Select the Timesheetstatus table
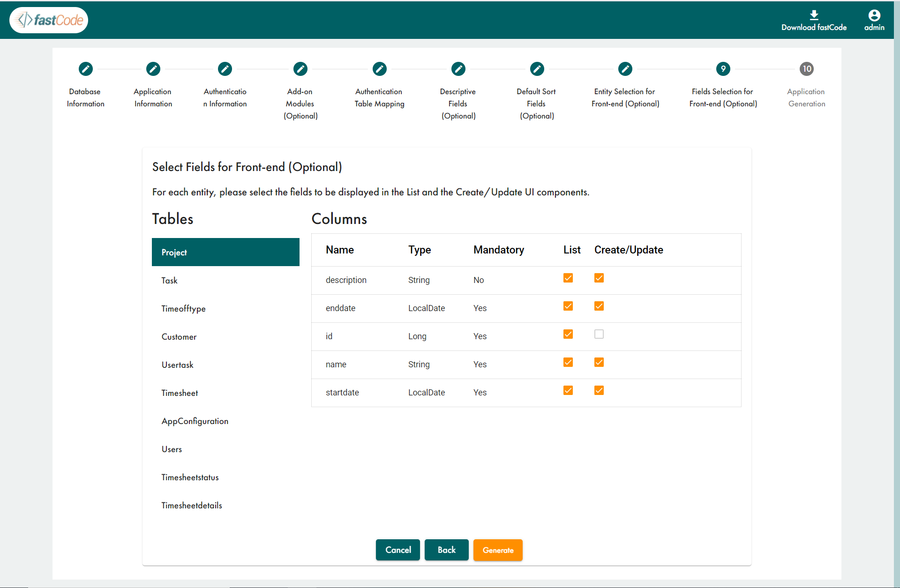This screenshot has height=588, width=900. [x=225, y=477]
